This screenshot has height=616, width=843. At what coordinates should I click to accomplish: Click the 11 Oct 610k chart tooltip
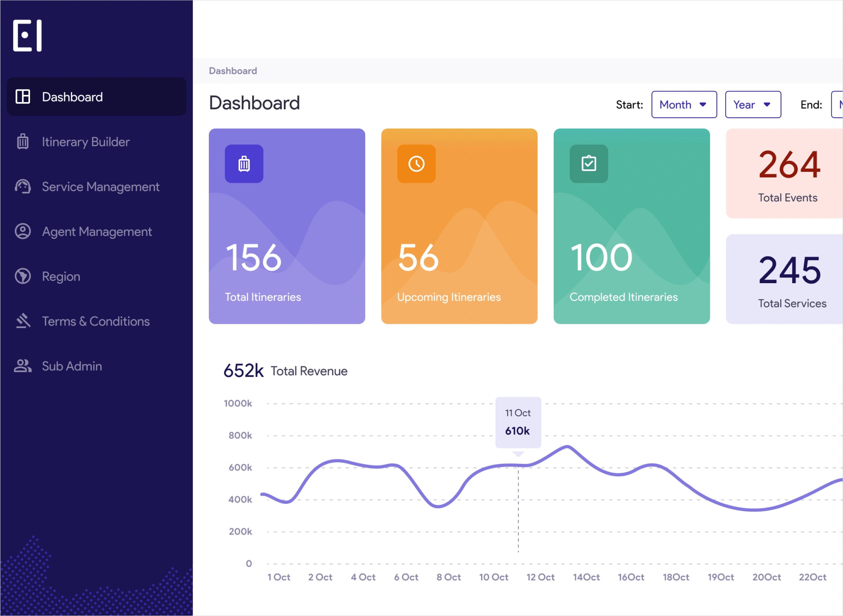[518, 422]
